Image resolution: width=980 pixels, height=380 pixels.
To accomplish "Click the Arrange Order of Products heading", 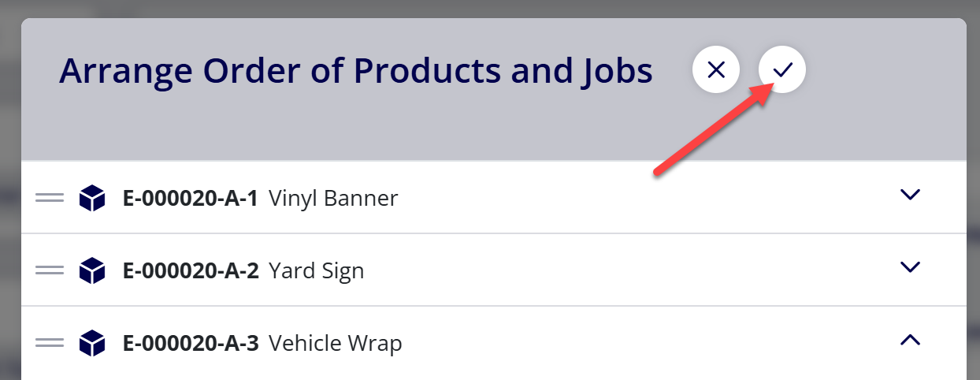I will pos(355,71).
